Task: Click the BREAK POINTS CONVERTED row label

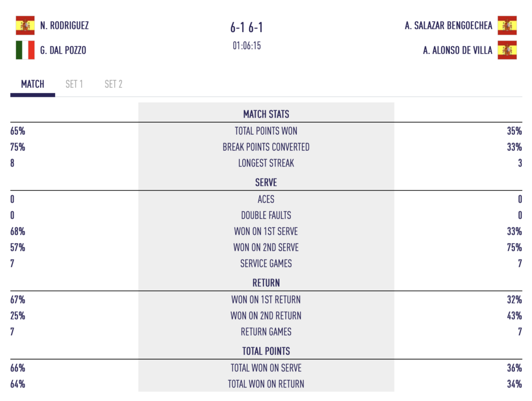Action: pos(266,147)
